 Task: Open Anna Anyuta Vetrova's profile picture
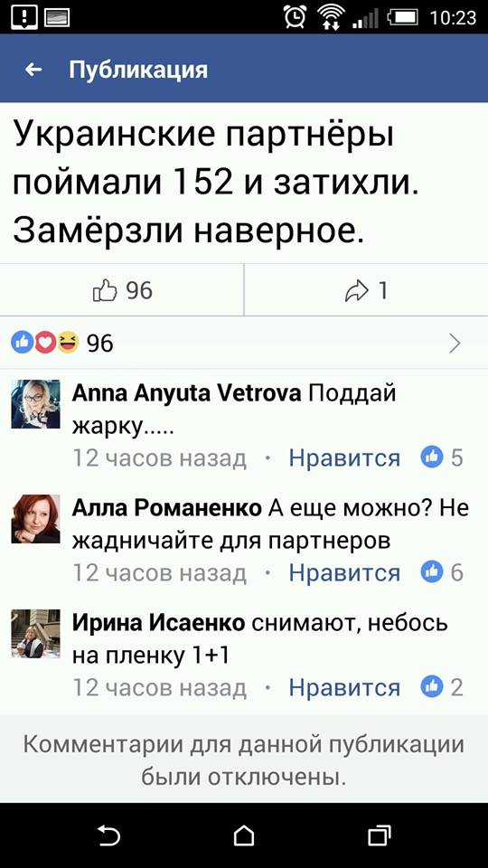coord(35,404)
